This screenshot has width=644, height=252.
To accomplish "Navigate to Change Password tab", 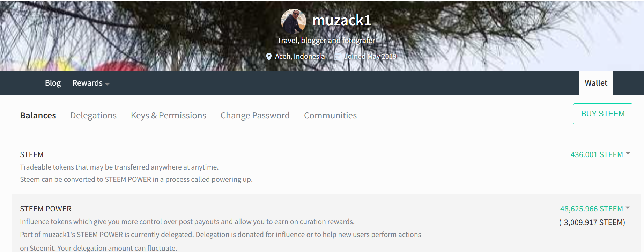I will pyautogui.click(x=255, y=116).
